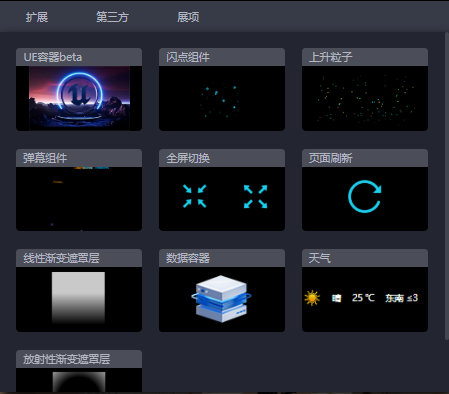Click the enter fullscreen outward arrows icon
The image size is (449, 394).
tap(255, 196)
